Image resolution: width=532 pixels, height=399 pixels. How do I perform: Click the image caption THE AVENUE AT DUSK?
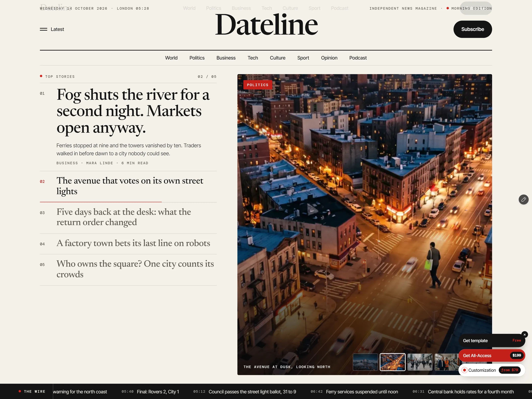click(287, 367)
